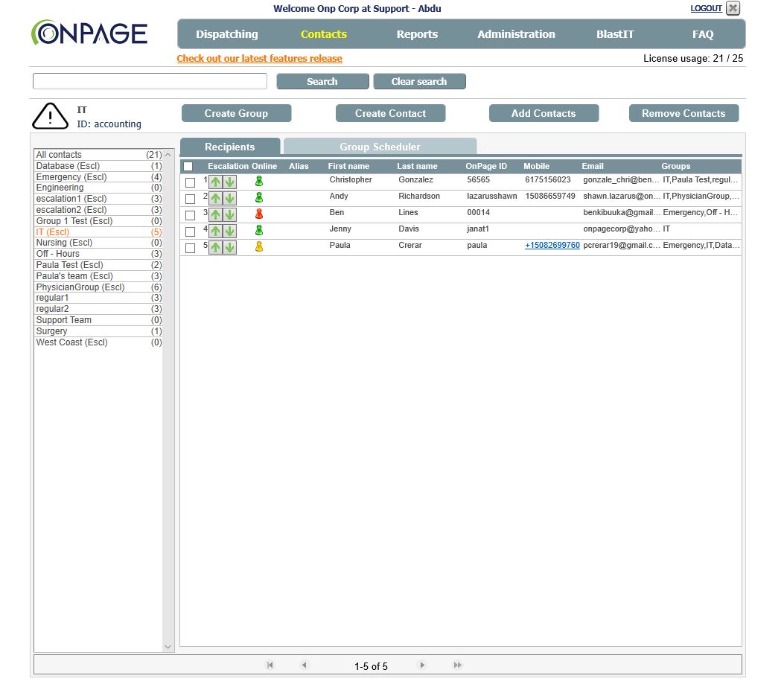Select the Emergency (Escl) group

click(x=98, y=177)
